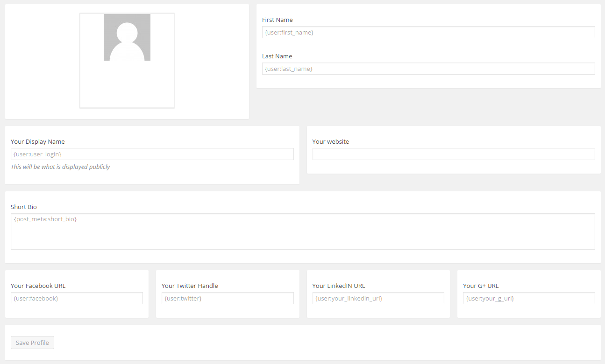Screen dimensions: 605x364
Task: Click the "Your Twitter Handle" label
Action: [x=190, y=286]
